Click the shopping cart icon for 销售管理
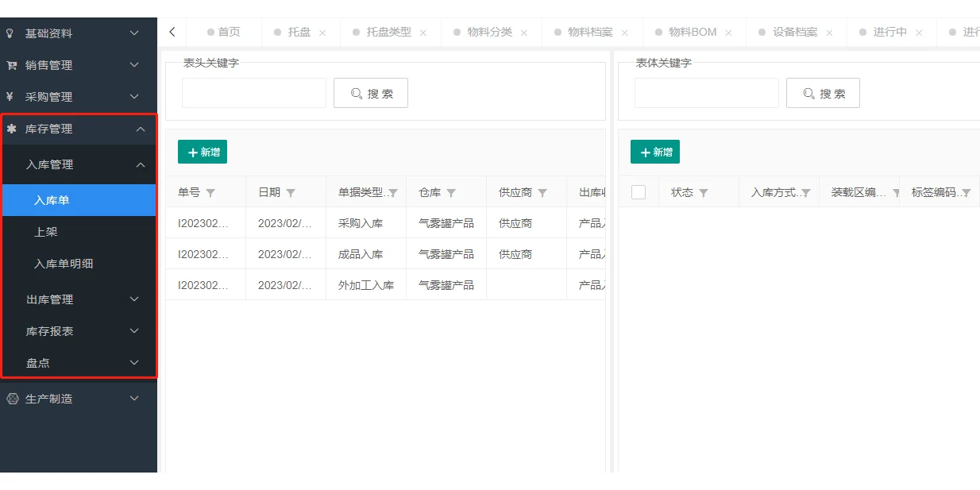Image resolution: width=980 pixels, height=490 pixels. (x=10, y=65)
